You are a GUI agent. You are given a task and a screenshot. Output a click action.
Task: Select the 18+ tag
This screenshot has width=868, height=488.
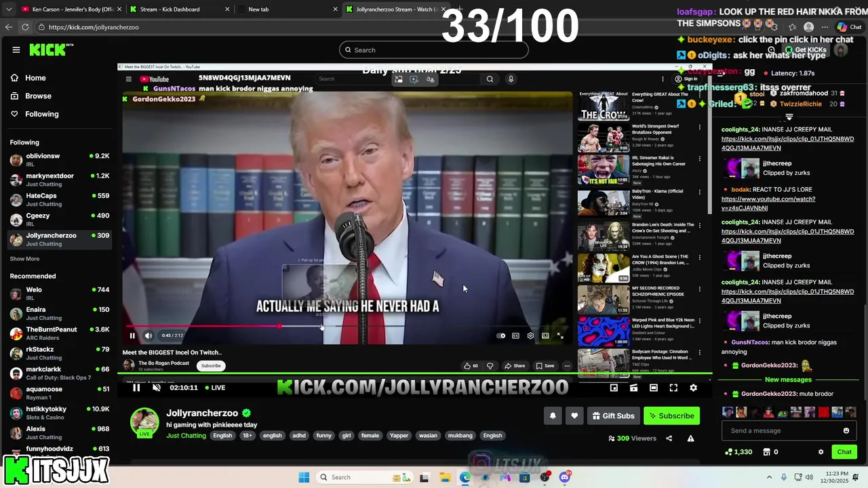[247, 436]
